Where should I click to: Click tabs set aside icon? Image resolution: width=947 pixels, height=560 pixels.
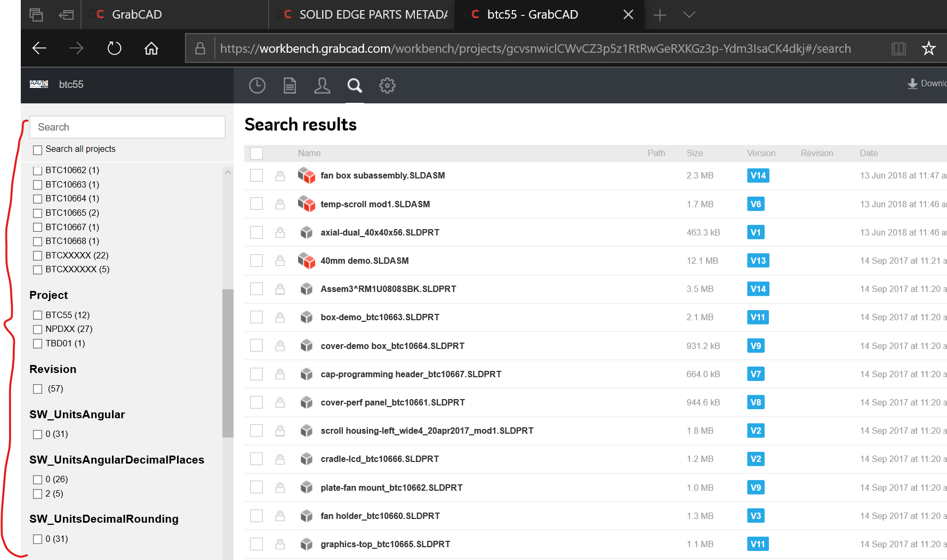36,15
